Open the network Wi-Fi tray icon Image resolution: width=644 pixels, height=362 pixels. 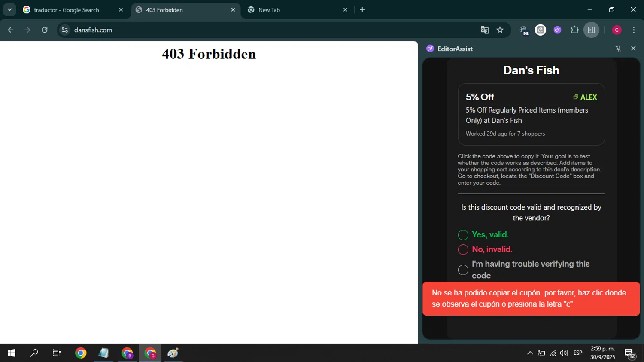[553, 353]
